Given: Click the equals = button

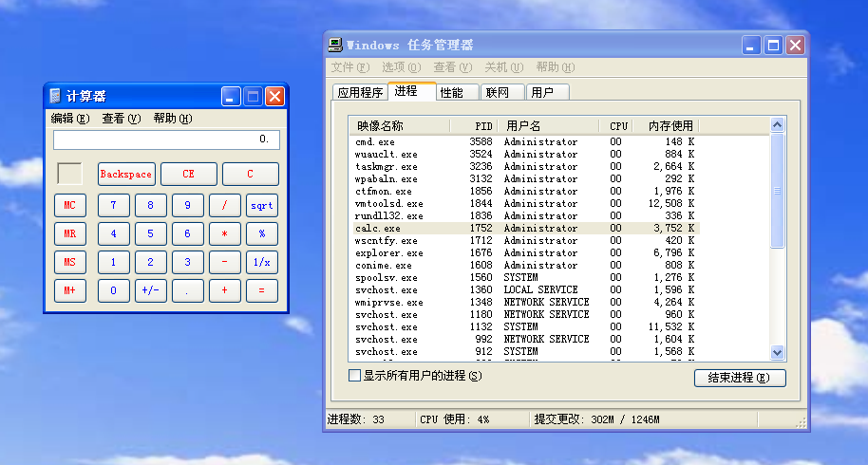Looking at the screenshot, I should click(262, 290).
